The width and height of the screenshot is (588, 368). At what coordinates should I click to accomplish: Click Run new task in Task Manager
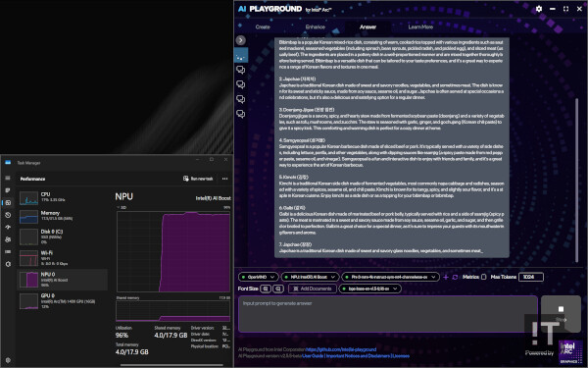(x=198, y=179)
